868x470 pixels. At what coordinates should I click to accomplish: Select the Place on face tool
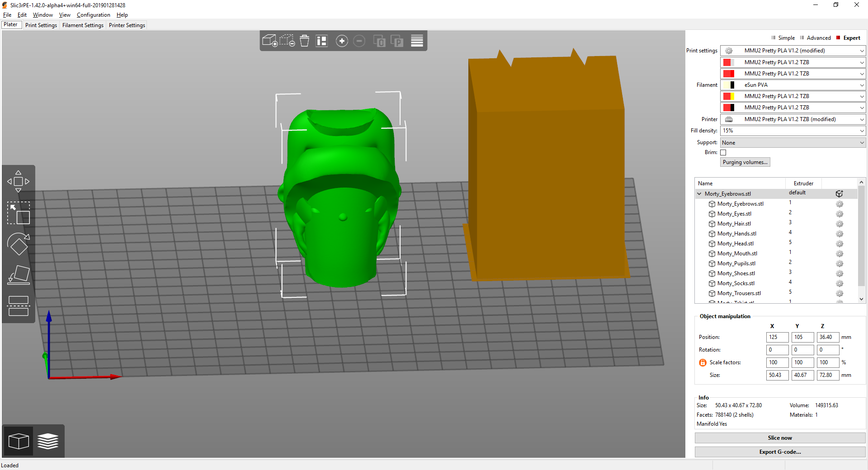pos(18,274)
